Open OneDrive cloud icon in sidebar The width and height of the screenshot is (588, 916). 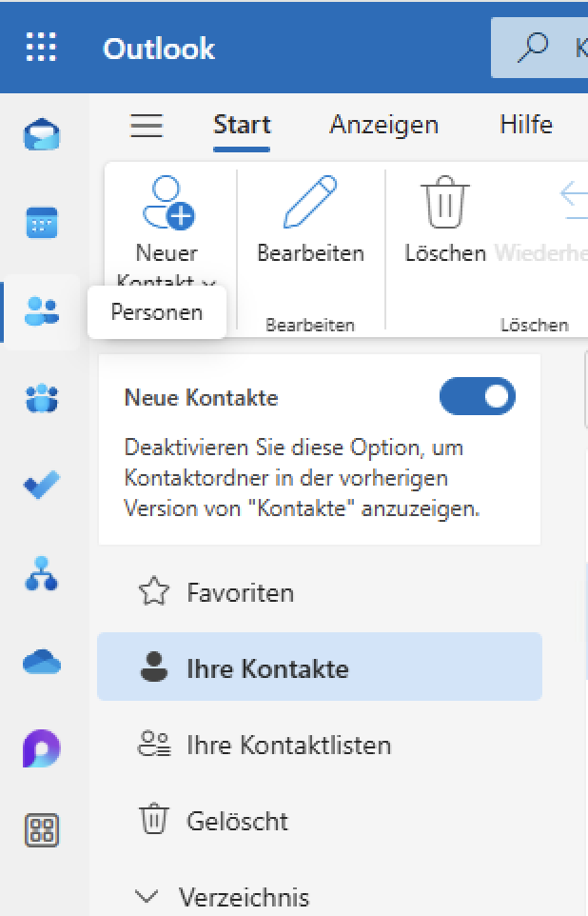tap(42, 662)
